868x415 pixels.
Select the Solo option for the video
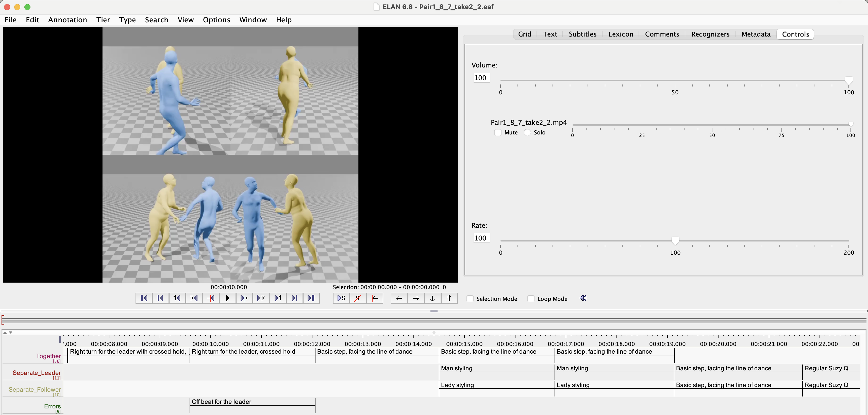click(527, 132)
